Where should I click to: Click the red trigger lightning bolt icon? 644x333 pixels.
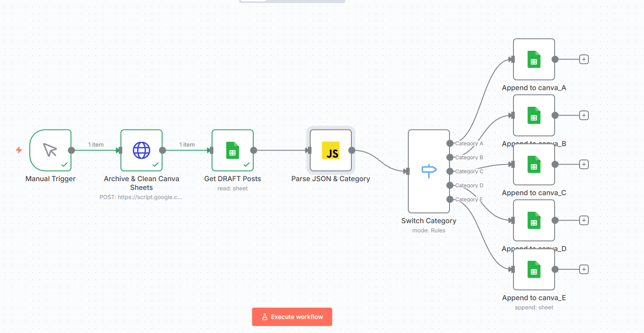coord(19,150)
